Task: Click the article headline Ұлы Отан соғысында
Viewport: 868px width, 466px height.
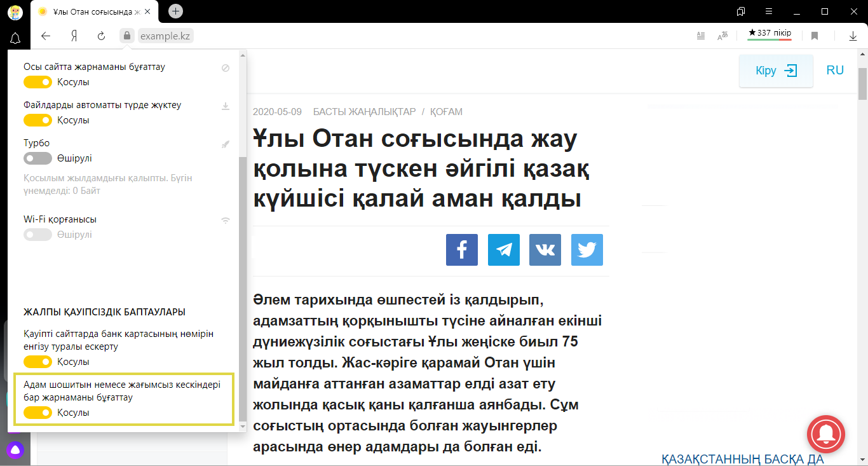Action: click(421, 168)
